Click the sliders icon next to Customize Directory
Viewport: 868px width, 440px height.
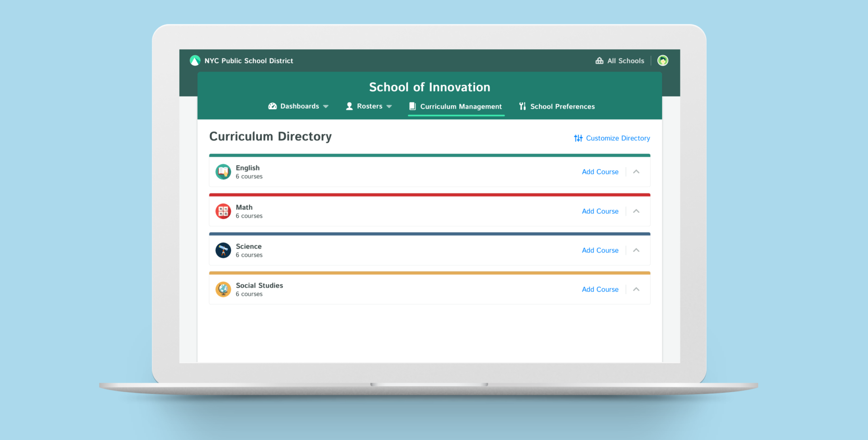(x=578, y=138)
